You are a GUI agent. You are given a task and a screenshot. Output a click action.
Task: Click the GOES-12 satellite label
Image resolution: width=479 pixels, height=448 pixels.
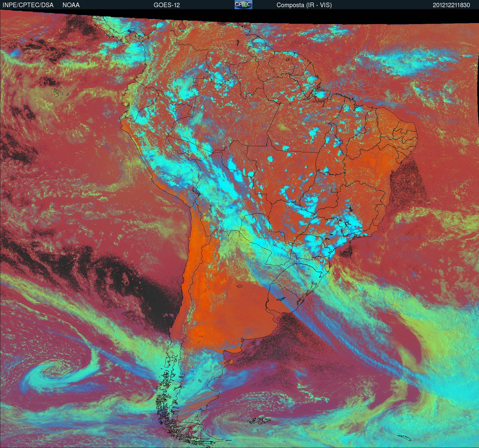(x=166, y=5)
